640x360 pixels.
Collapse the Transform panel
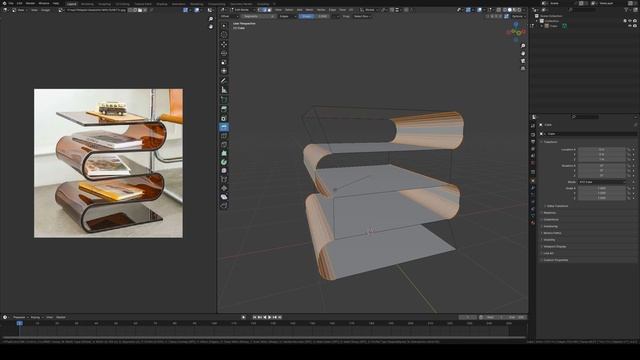(x=550, y=142)
